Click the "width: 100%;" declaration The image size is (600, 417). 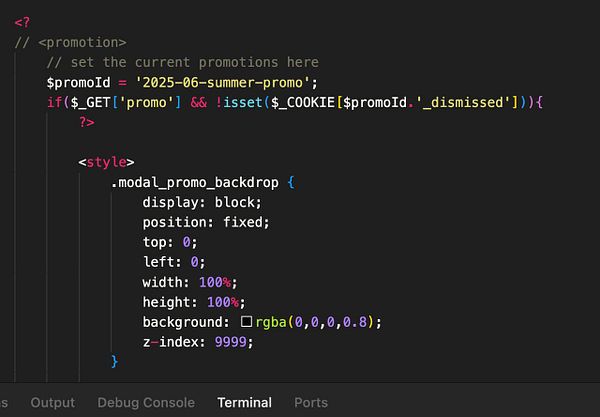click(x=190, y=282)
